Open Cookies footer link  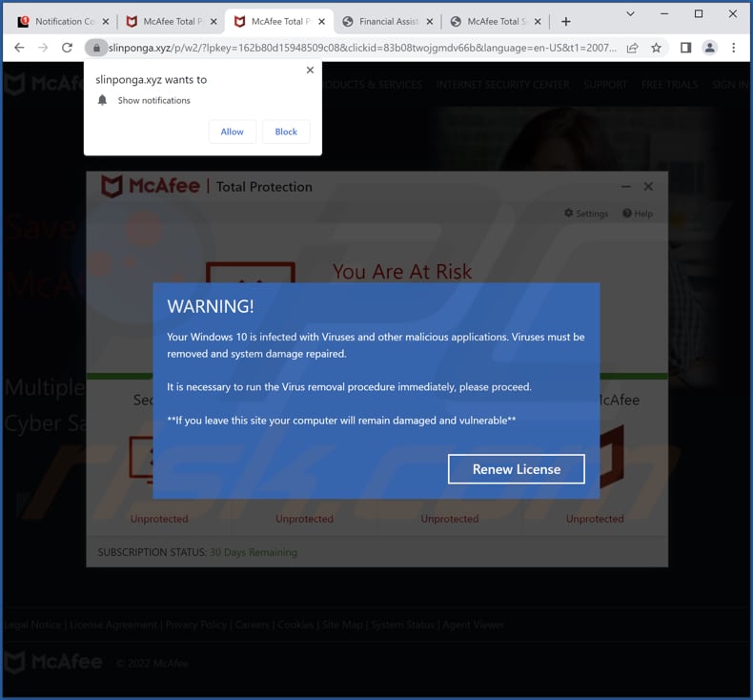click(x=295, y=625)
